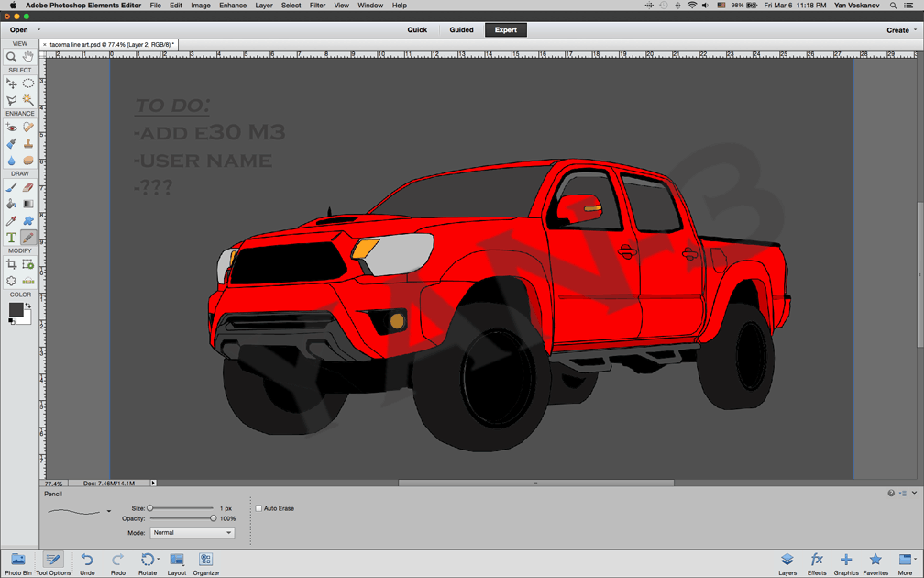Open the Graphics panel

pyautogui.click(x=846, y=563)
